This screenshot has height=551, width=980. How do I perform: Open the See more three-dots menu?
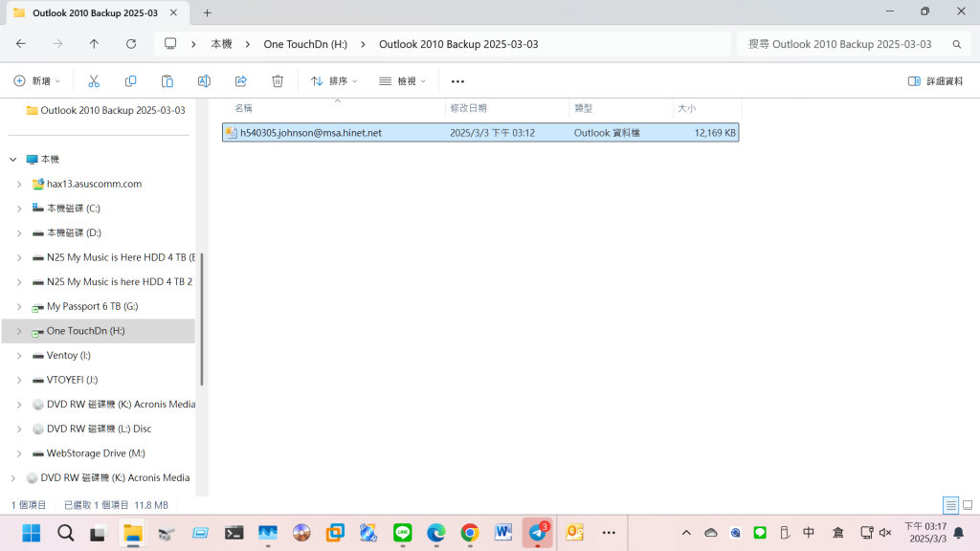(x=457, y=81)
